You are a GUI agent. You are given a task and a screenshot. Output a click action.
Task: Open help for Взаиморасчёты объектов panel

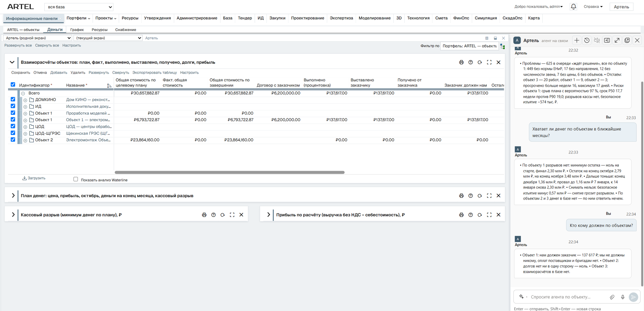470,62
